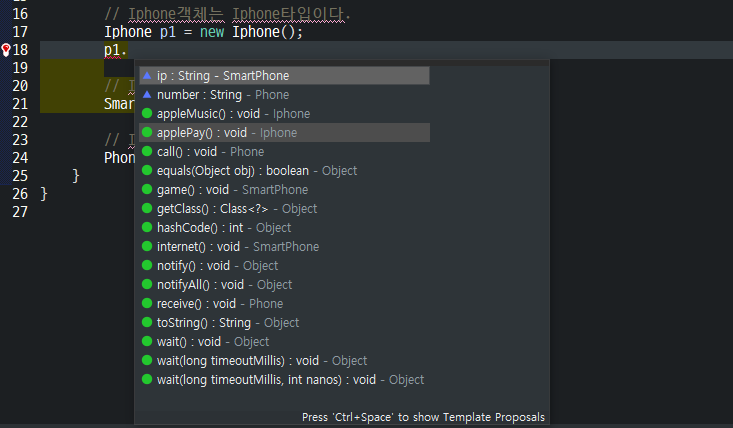Click the blue triangle icon beside number
The height and width of the screenshot is (428, 733).
tap(147, 94)
